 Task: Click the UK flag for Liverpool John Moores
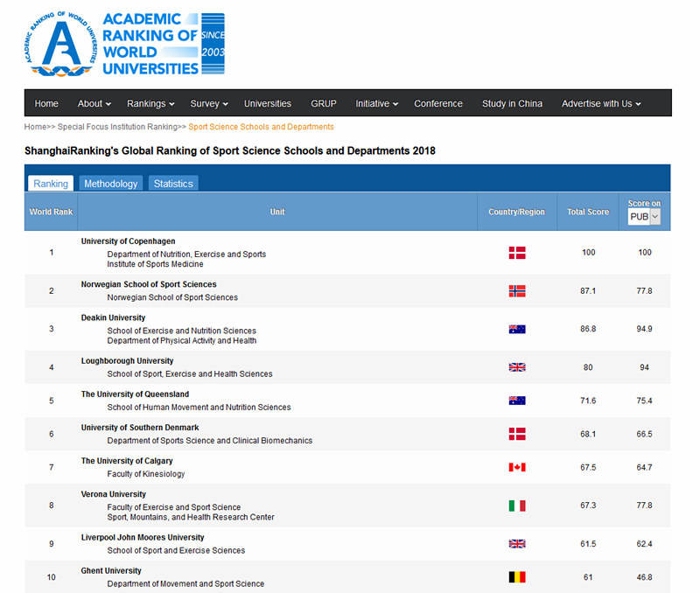coord(517,543)
